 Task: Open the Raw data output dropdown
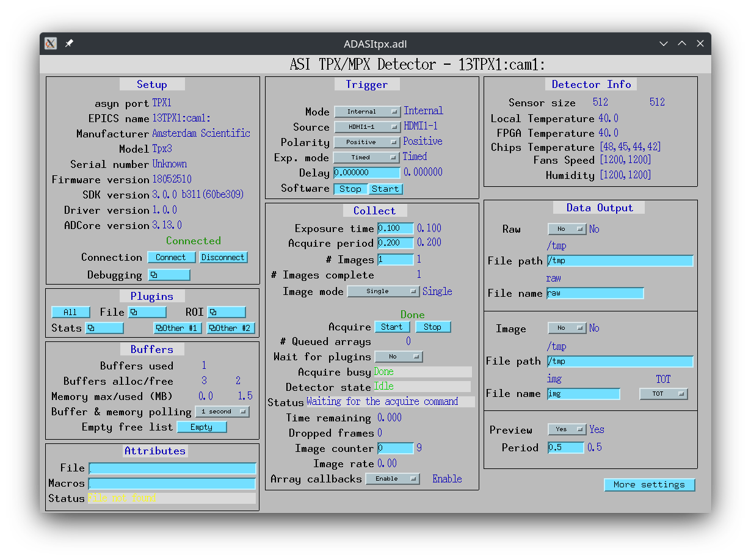(x=567, y=229)
